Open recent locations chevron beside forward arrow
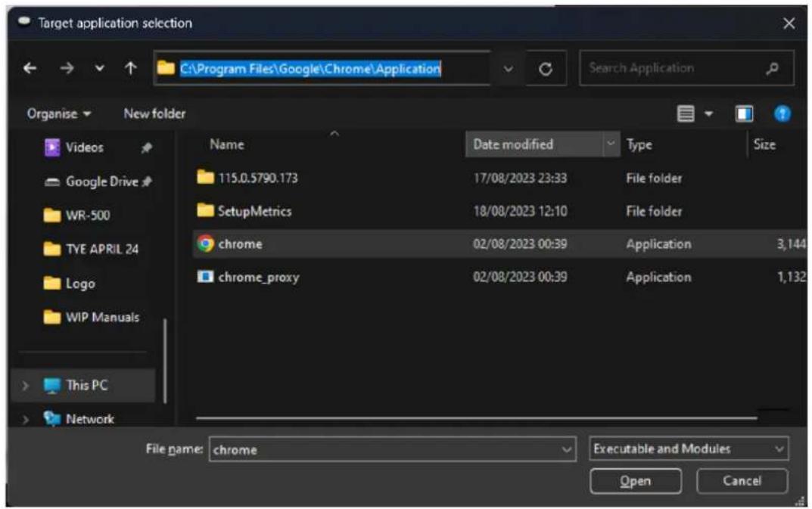The width and height of the screenshot is (812, 509). (x=99, y=68)
